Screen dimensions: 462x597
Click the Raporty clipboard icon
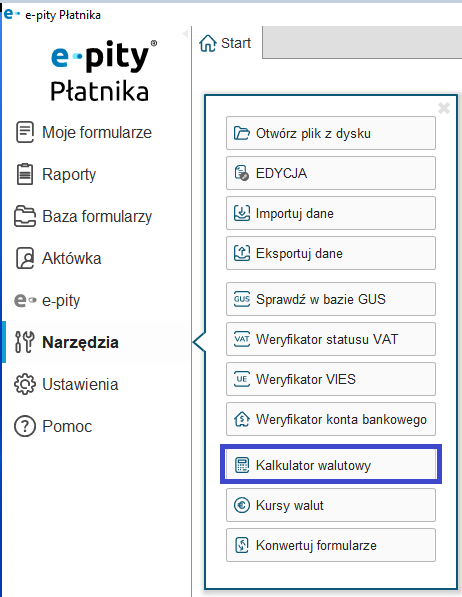(x=25, y=174)
